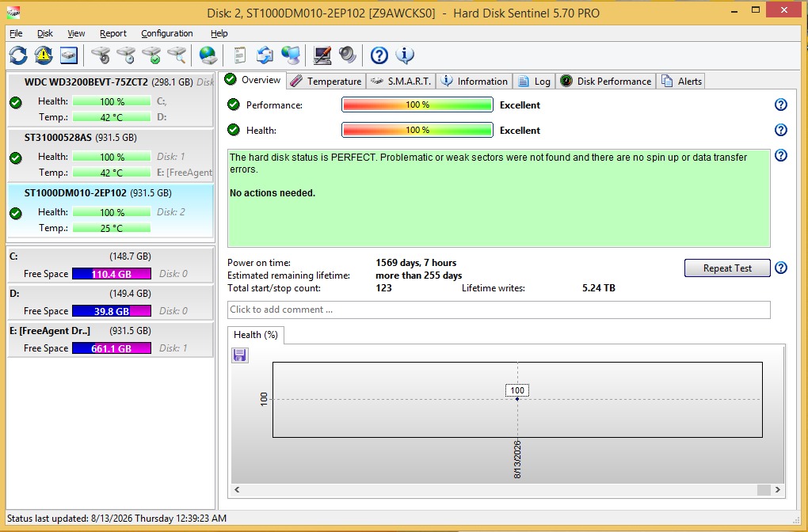Click the envelope with arrows send icon
Screen dimensions: 808x532
click(265, 55)
